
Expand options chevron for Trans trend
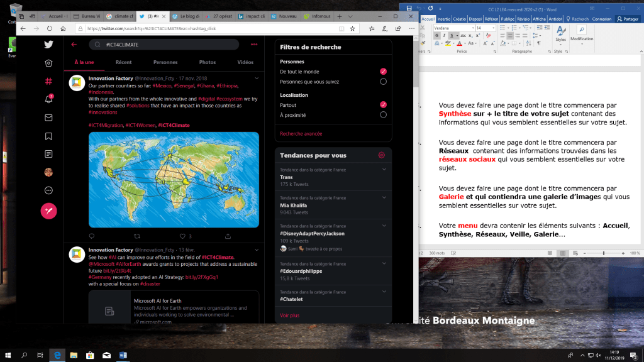pos(384,170)
